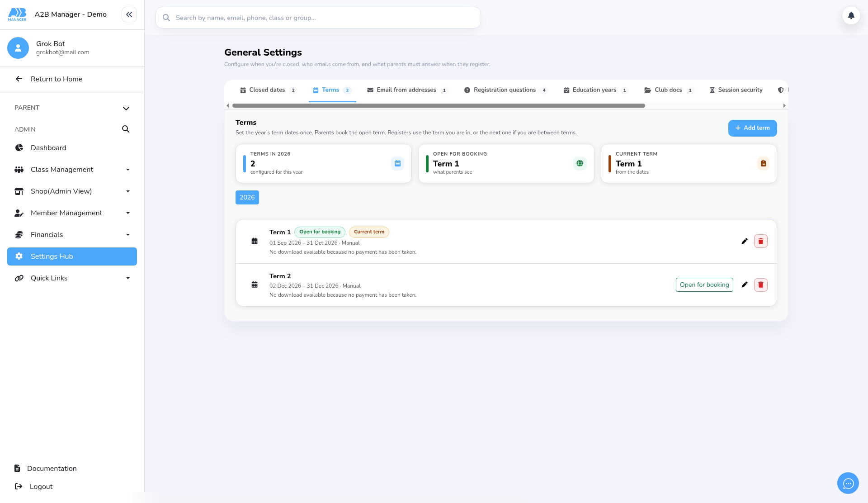Switch to Closed dates tab
This screenshot has width=868, height=503.
point(268,90)
